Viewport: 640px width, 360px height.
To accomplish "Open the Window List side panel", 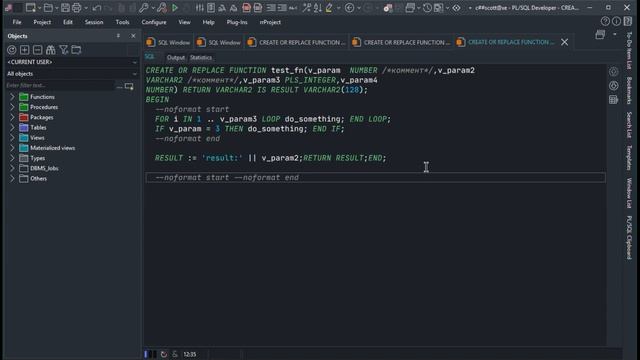I will pos(629,193).
